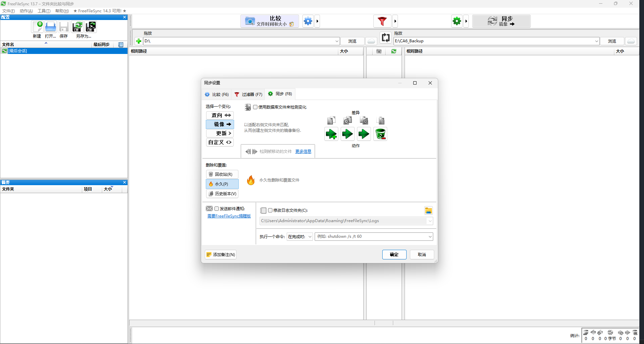Click the left-only files action arrow with plus
This screenshot has width=644, height=344.
pyautogui.click(x=331, y=134)
